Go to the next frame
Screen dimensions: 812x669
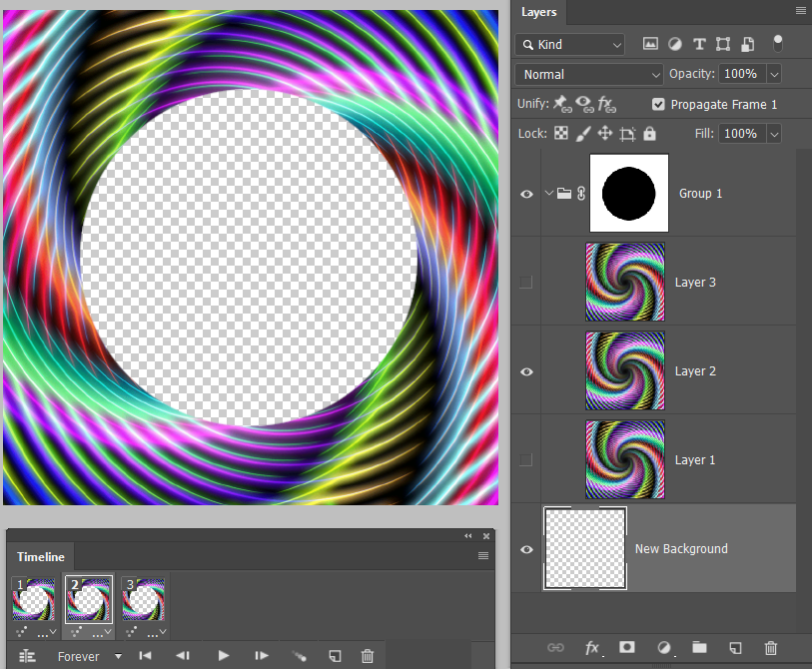[x=262, y=656]
